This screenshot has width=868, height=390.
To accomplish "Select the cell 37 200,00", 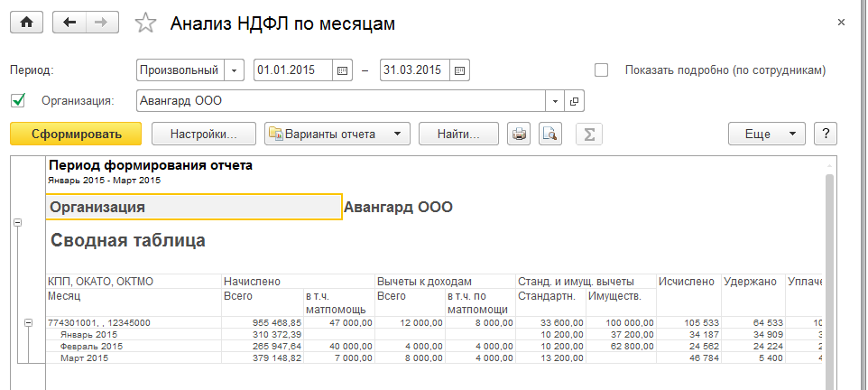I will pyautogui.click(x=621, y=335).
